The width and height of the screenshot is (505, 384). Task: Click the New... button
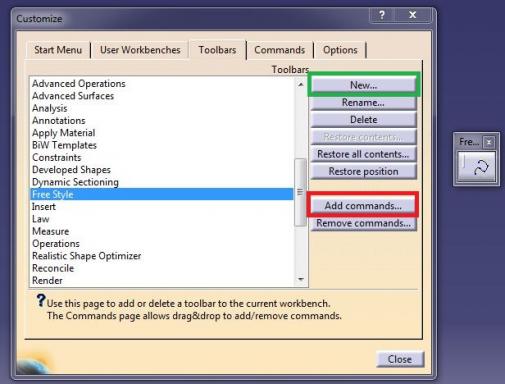(x=364, y=85)
